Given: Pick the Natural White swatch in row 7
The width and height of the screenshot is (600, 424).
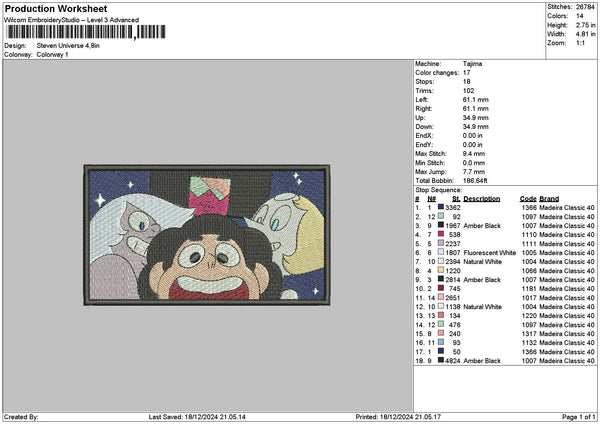Looking at the screenshot, I should [x=441, y=261].
